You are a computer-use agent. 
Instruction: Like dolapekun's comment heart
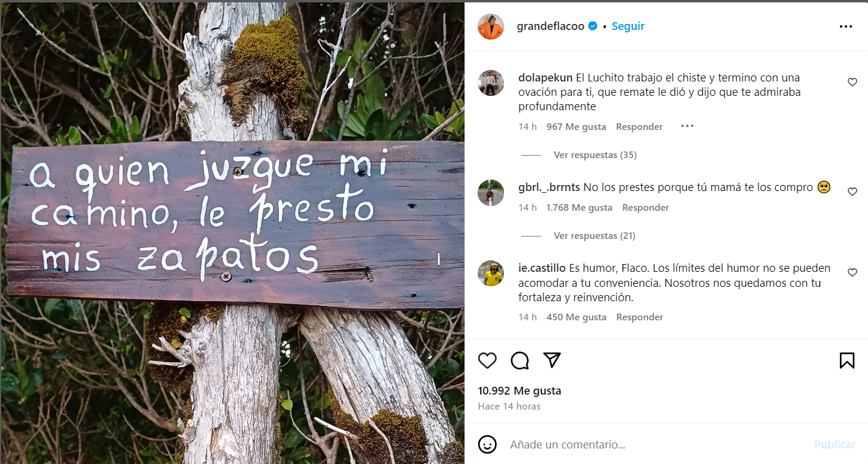click(x=852, y=82)
